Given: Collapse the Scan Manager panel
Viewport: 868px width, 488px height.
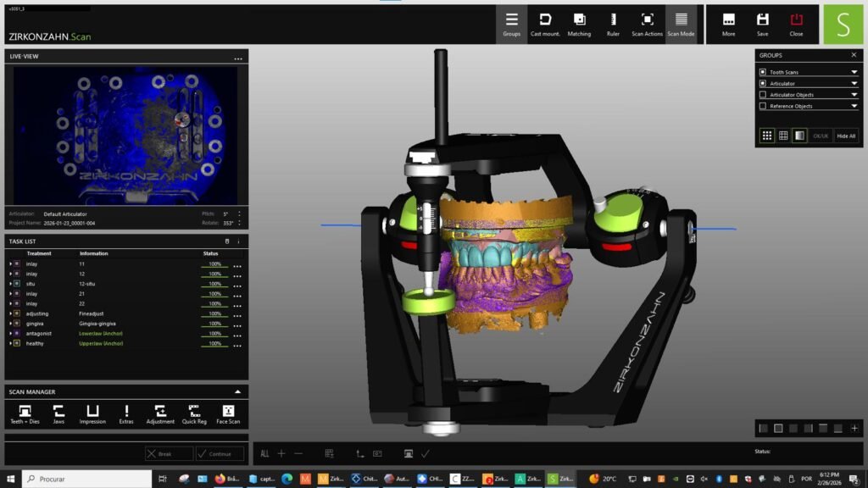Looking at the screenshot, I should click(x=237, y=392).
